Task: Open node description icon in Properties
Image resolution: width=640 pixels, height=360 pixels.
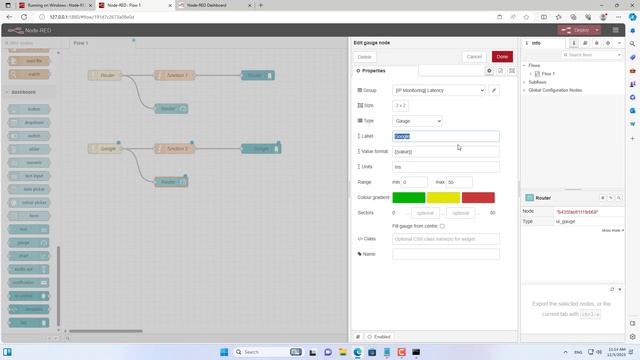Action: click(500, 71)
